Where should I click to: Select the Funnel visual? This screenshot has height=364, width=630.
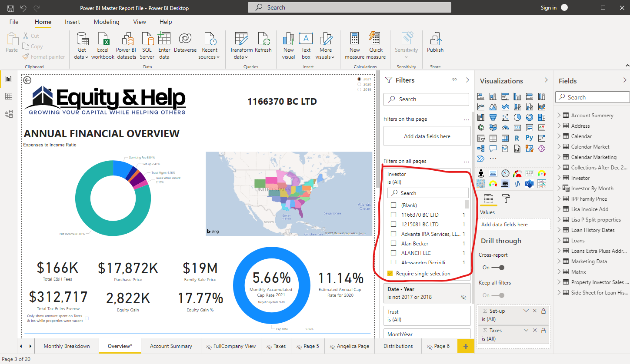tap(493, 117)
